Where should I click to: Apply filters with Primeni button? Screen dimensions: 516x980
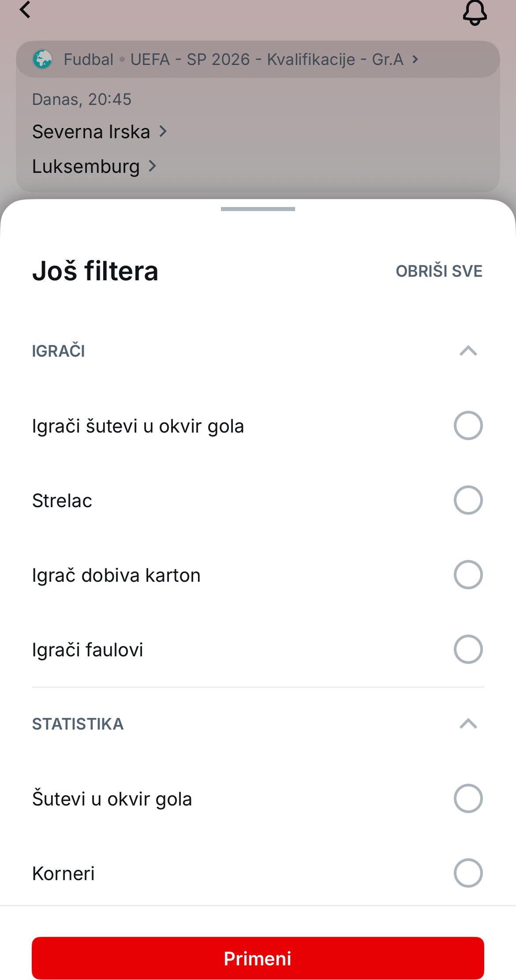[258, 958]
